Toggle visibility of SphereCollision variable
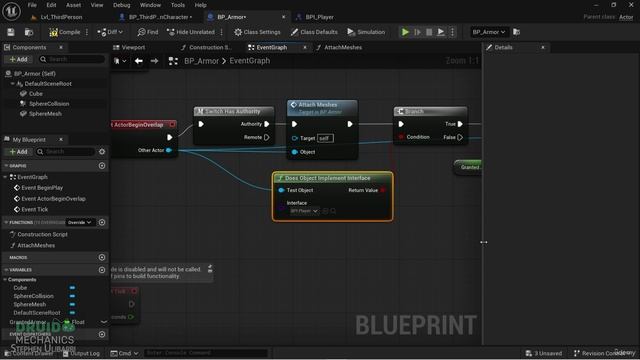Screen dimensions: 640x360 tap(72, 296)
